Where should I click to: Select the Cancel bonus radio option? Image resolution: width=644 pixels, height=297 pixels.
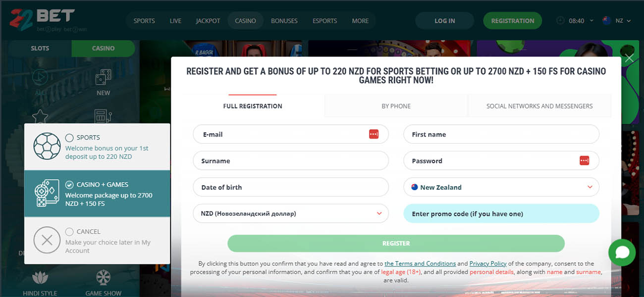point(69,232)
